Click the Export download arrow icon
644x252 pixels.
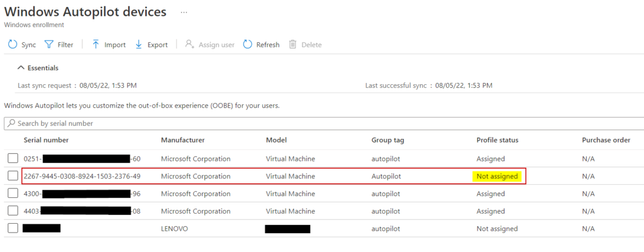pos(139,45)
